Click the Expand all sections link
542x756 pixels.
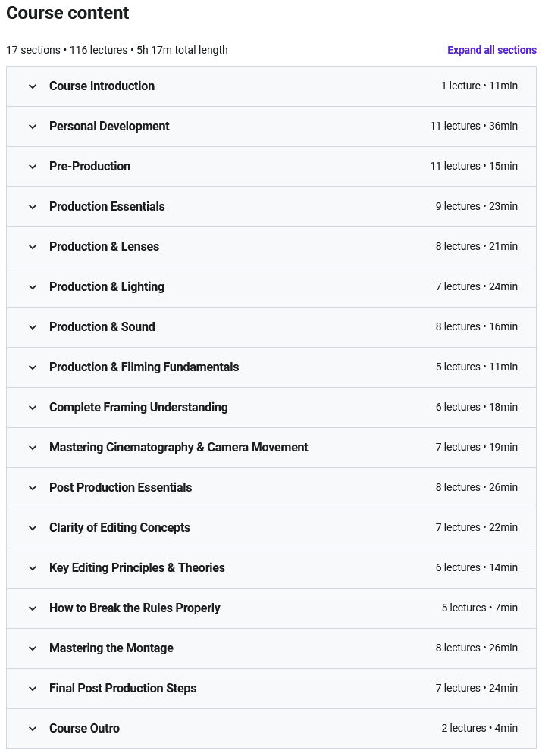(x=491, y=50)
